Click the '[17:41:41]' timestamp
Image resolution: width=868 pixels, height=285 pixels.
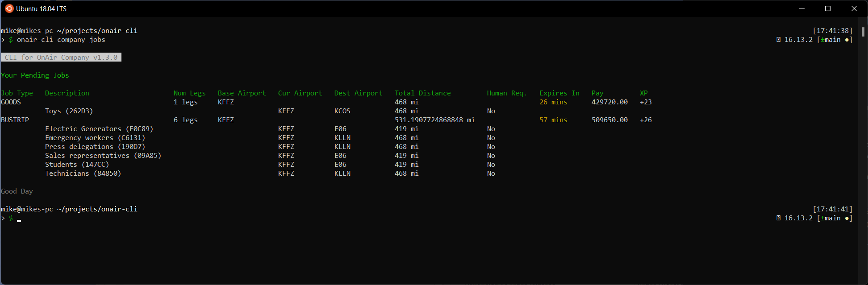pos(833,209)
